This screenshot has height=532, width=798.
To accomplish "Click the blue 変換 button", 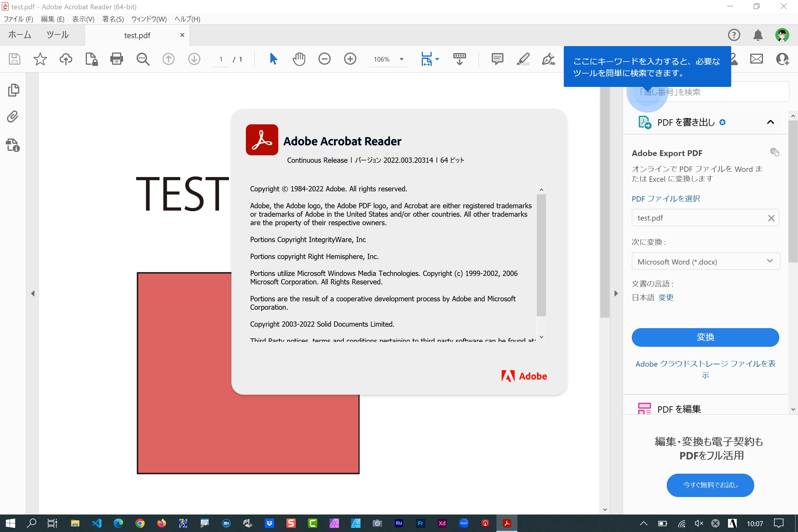I will coord(705,337).
